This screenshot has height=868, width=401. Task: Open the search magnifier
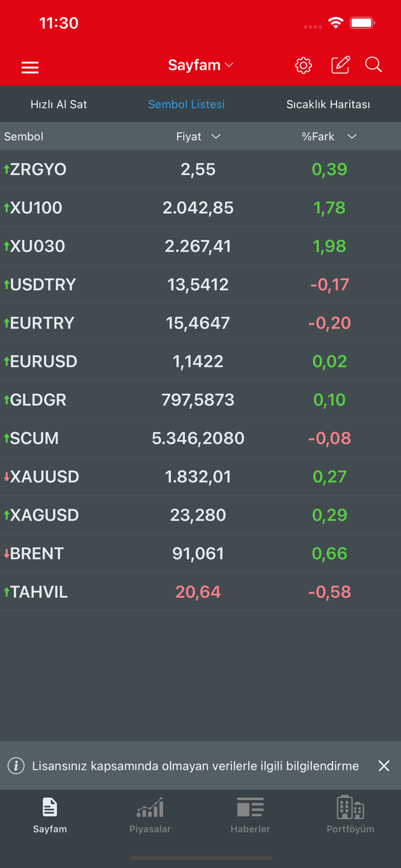(373, 65)
